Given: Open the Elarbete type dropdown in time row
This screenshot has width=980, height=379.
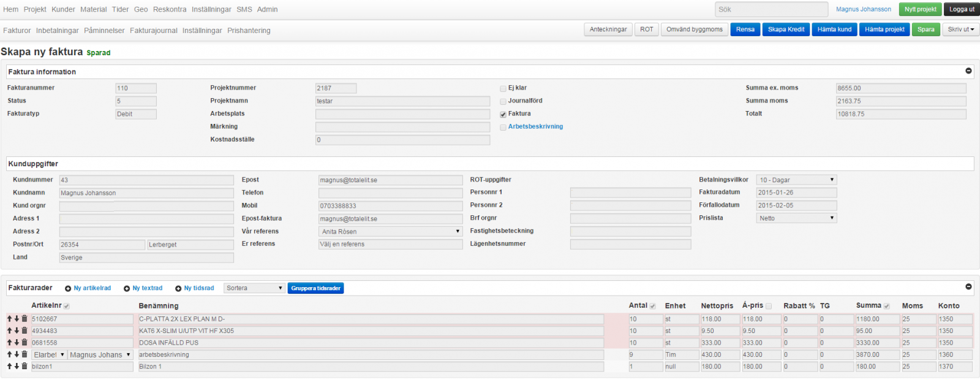Looking at the screenshot, I should coord(49,354).
